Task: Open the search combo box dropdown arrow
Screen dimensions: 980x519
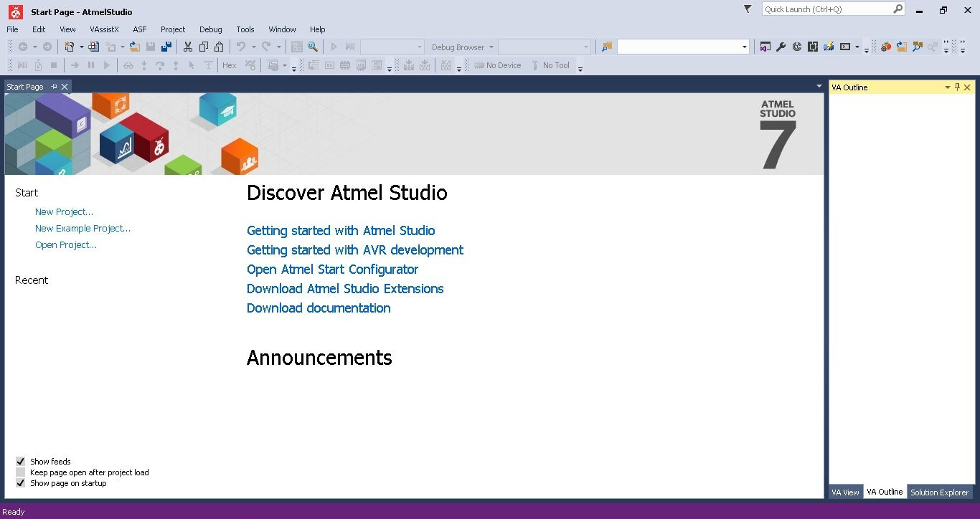Action: (744, 47)
